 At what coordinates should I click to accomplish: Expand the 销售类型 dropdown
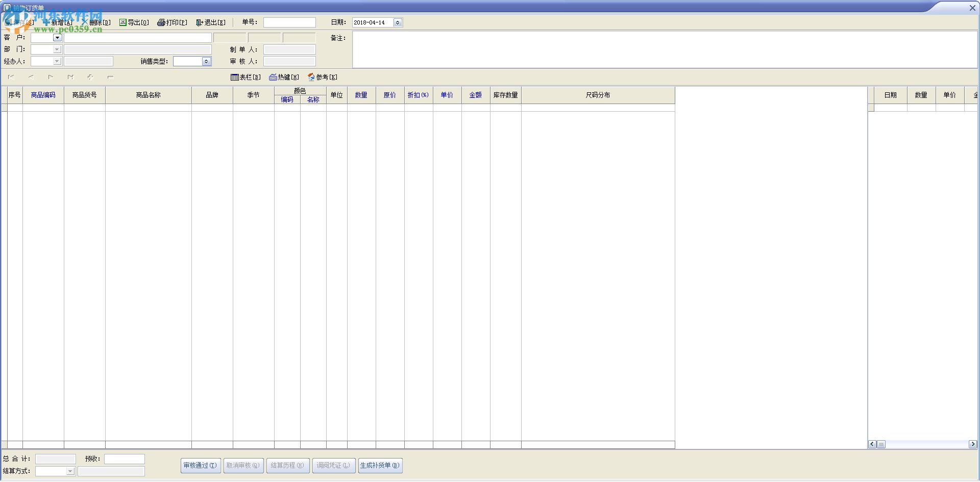tap(206, 61)
